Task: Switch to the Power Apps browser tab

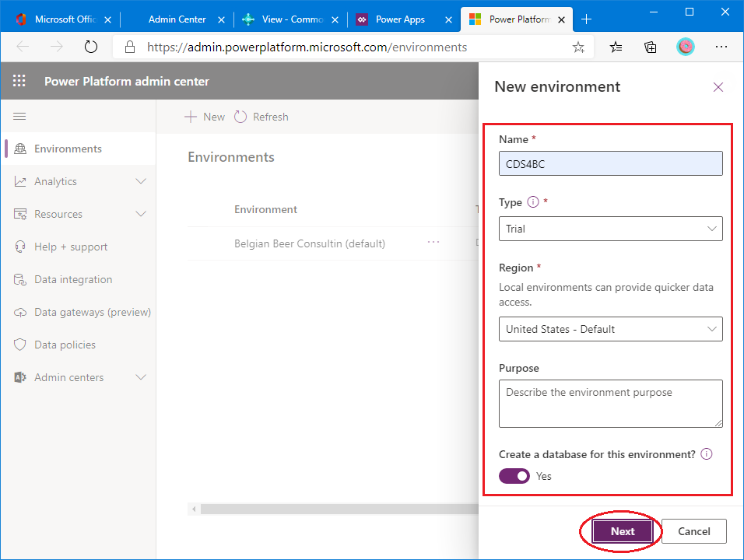Action: [x=404, y=19]
